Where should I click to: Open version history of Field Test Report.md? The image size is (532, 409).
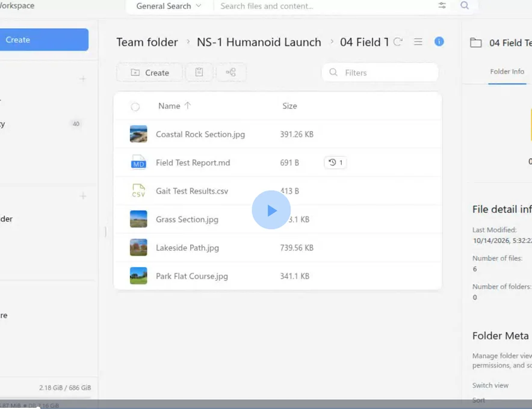point(335,162)
